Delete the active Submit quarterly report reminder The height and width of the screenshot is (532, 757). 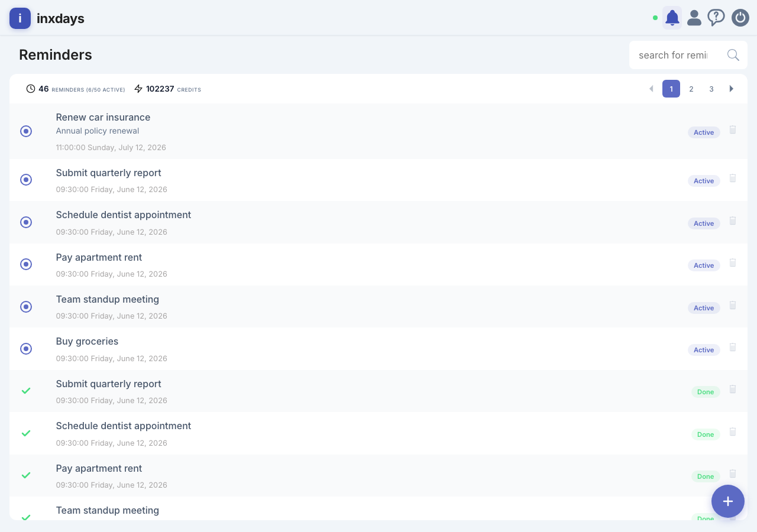coord(733,178)
